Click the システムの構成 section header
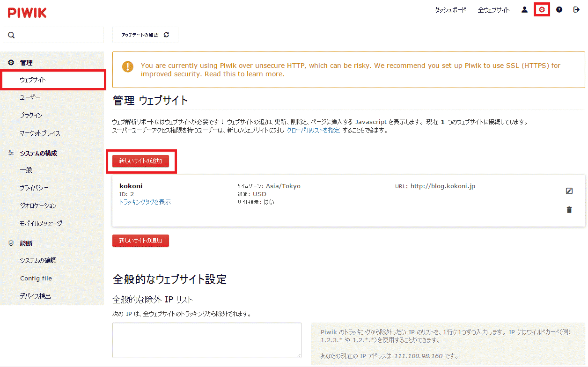Viewport: 588px width, 367px height. pos(38,153)
